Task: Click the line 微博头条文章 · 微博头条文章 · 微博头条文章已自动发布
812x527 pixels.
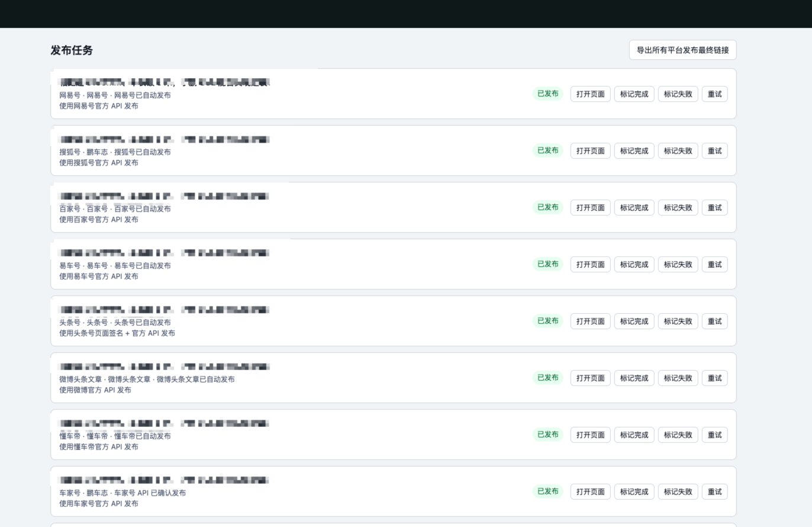Action: tap(147, 380)
